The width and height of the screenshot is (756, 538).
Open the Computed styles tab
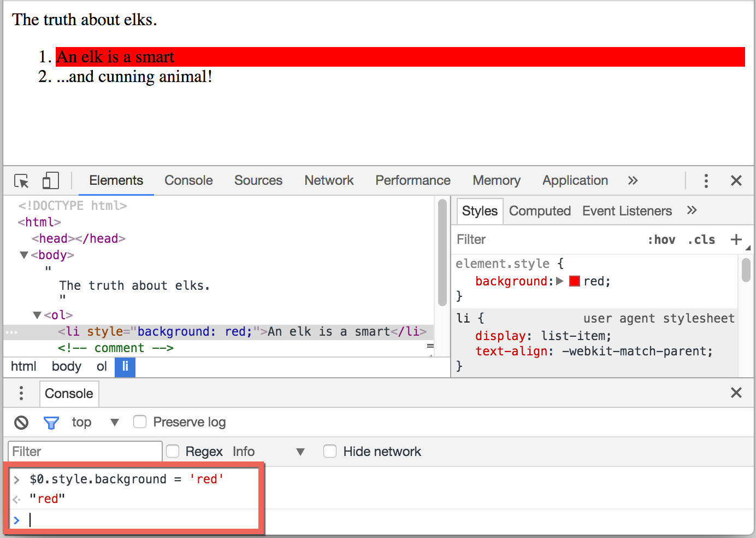tap(540, 211)
